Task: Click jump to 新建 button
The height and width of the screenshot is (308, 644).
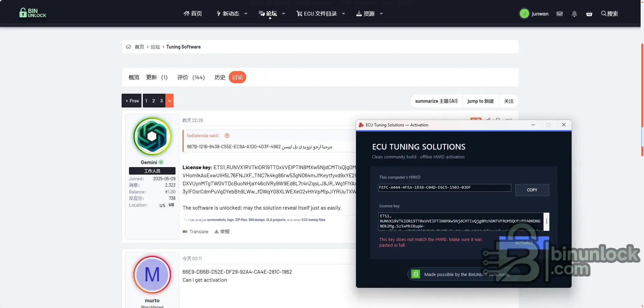Action: point(481,101)
